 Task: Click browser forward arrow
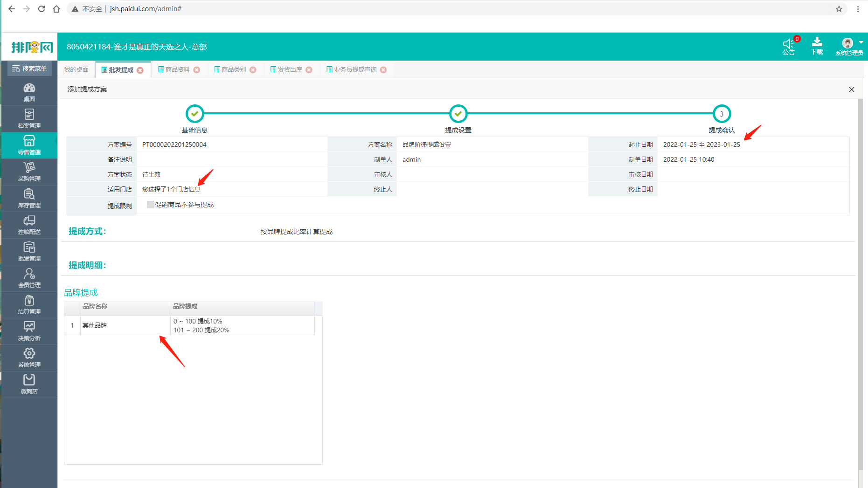27,9
